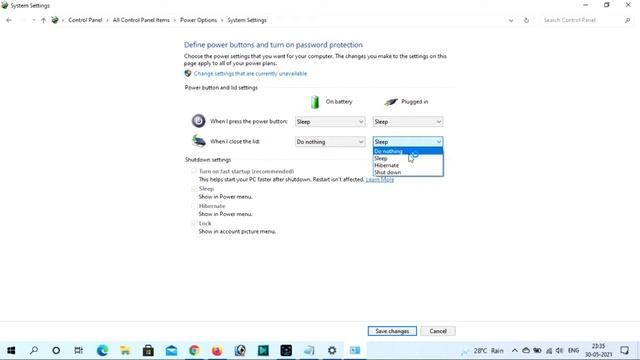
Task: Toggle Sleep in Power menu checkbox
Action: coord(194,189)
